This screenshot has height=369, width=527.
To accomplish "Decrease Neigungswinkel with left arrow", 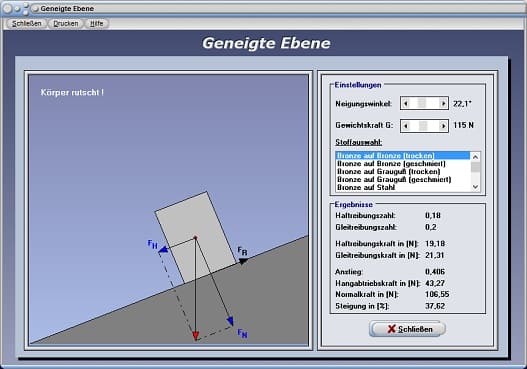I will click(x=406, y=104).
